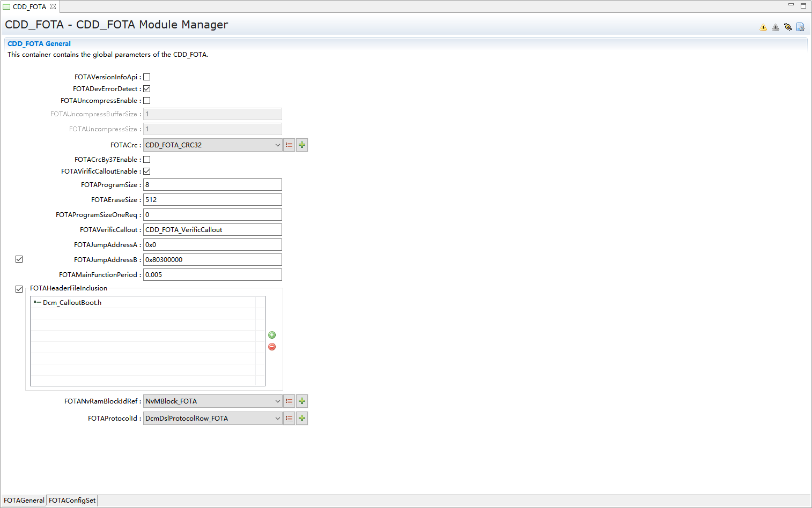Toggle checkbox beside FOTAJumpAddressB row

tap(19, 259)
